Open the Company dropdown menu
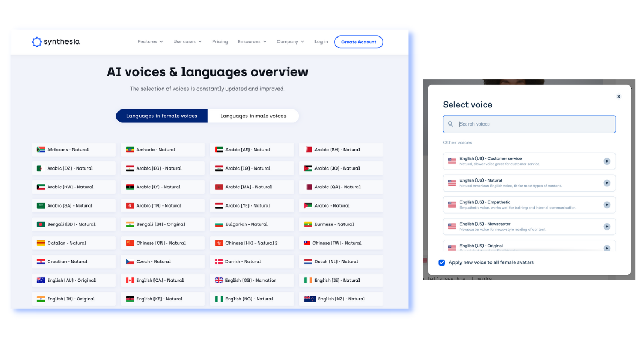This screenshot has width=644, height=338. click(x=290, y=41)
